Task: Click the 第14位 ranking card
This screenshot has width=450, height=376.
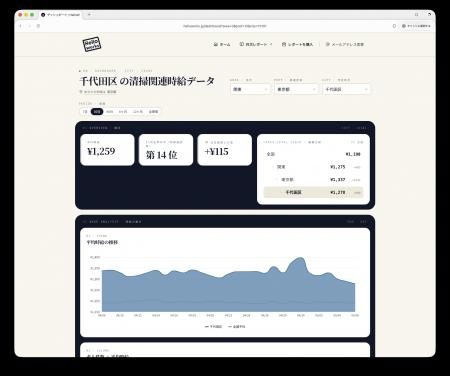Action: [x=166, y=150]
